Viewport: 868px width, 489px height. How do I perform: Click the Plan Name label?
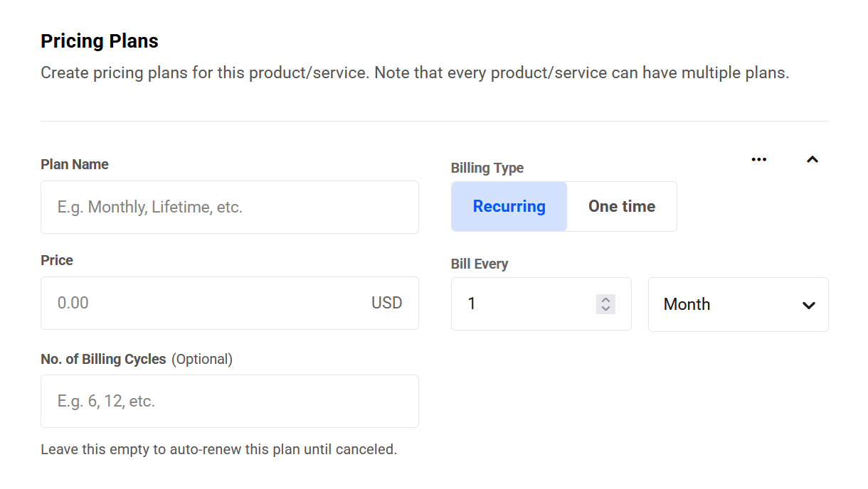pos(75,164)
